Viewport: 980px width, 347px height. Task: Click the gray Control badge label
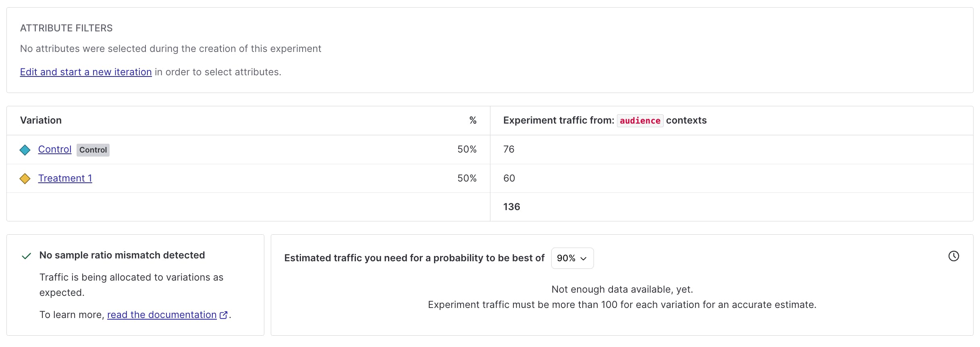[93, 150]
